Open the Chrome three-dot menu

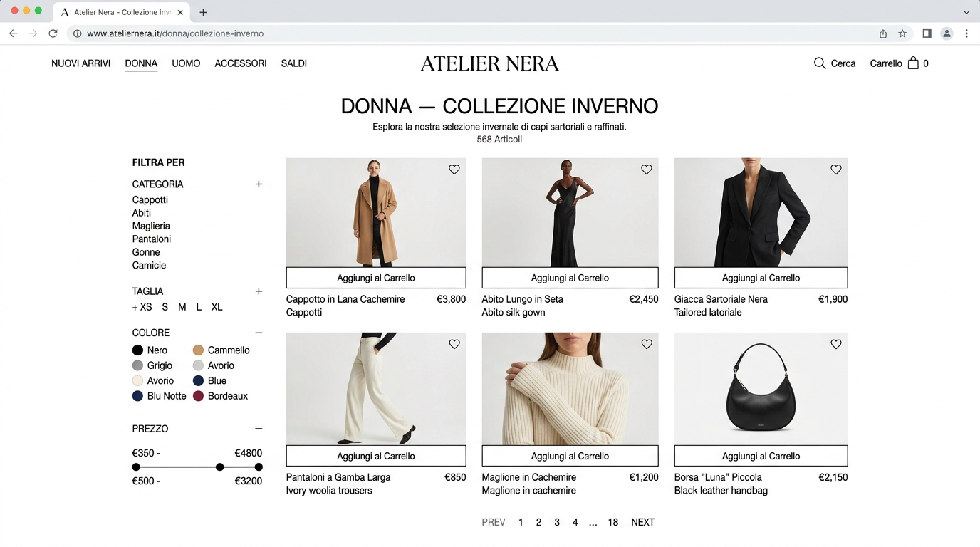click(x=966, y=33)
